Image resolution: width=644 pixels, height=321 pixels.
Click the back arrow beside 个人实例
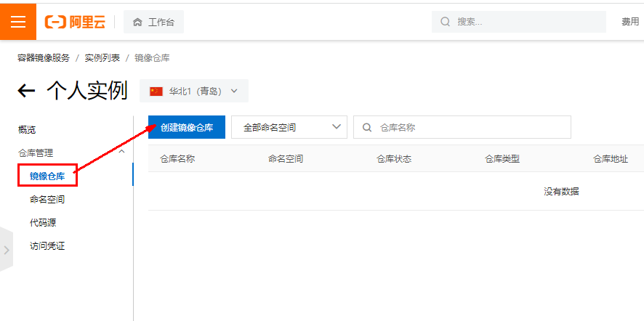(26, 91)
